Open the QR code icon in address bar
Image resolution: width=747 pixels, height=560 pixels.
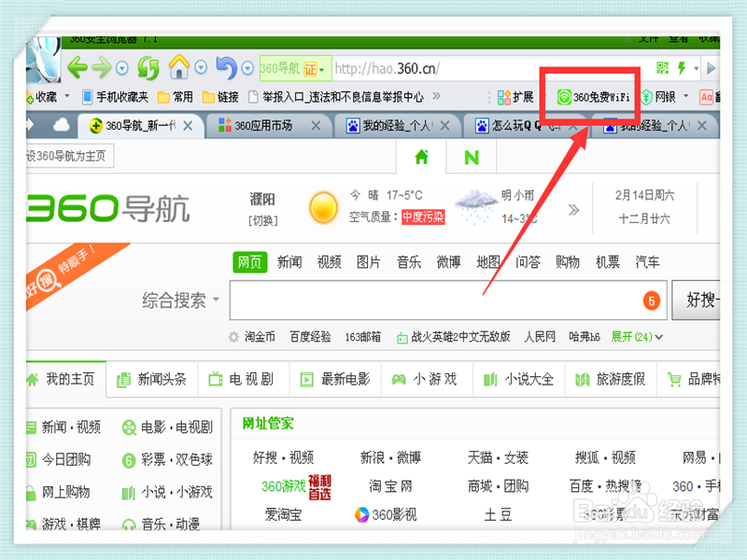(x=662, y=68)
